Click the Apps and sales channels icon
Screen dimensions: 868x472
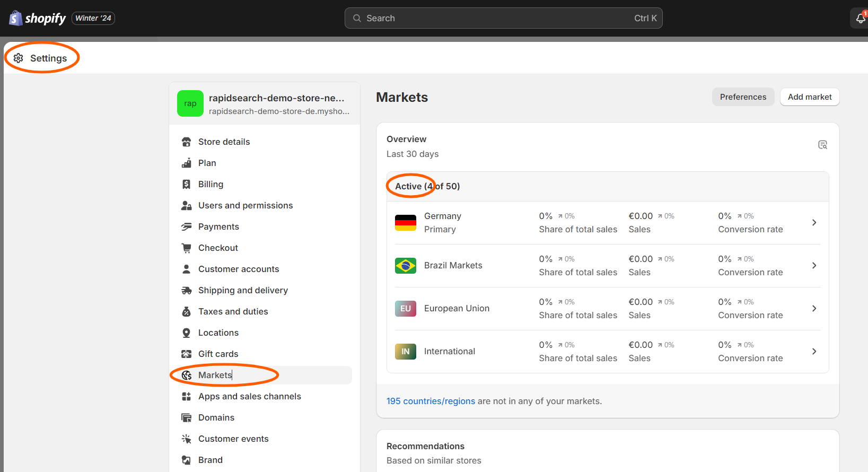(x=186, y=396)
